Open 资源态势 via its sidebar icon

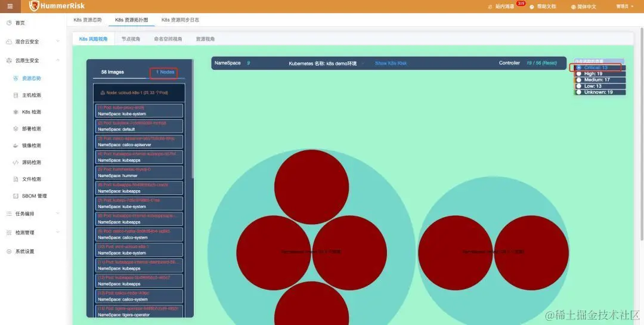click(x=16, y=78)
